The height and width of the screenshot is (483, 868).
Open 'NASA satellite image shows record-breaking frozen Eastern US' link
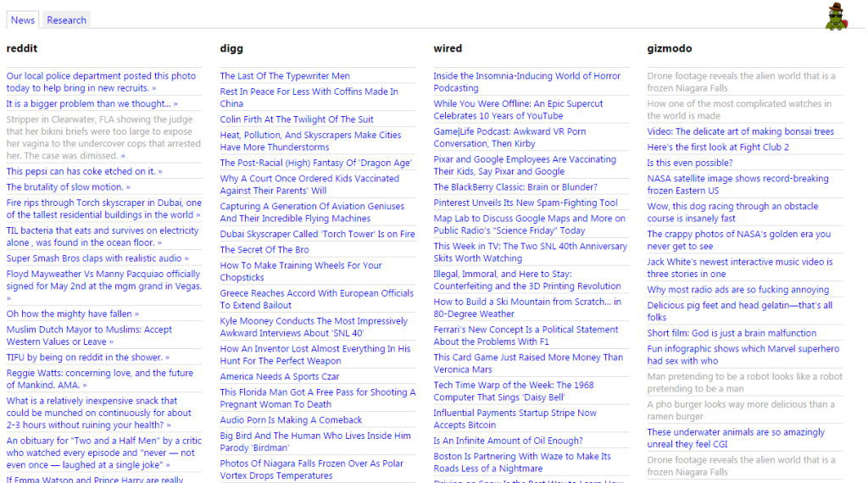coord(738,184)
